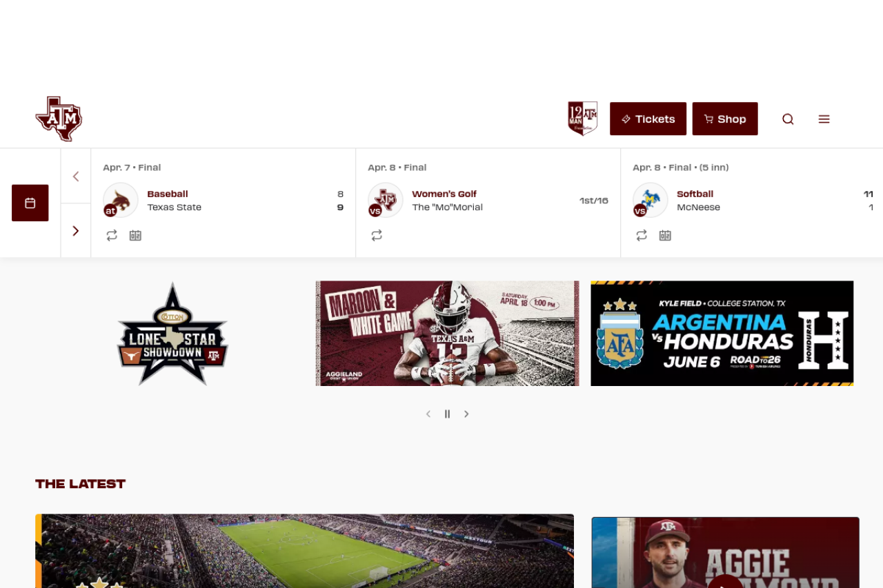Click recap icon under Baseball game
Screen dimensions: 883x588
[x=112, y=236]
